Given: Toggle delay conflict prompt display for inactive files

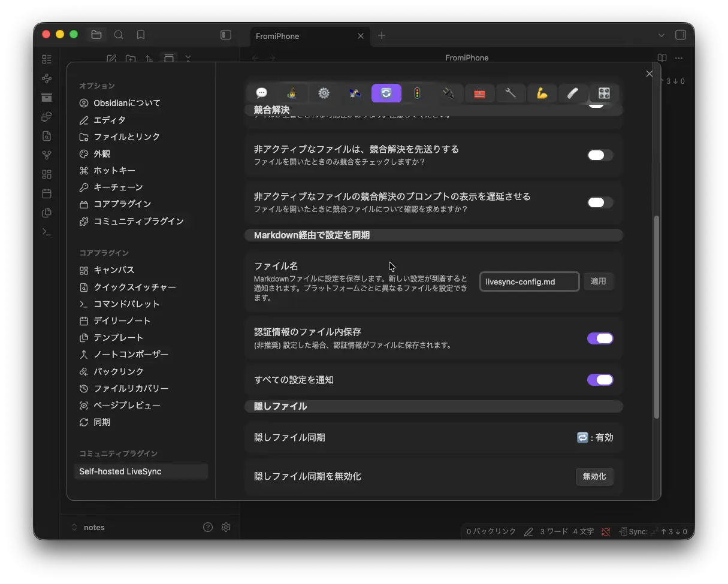Looking at the screenshot, I should click(600, 202).
